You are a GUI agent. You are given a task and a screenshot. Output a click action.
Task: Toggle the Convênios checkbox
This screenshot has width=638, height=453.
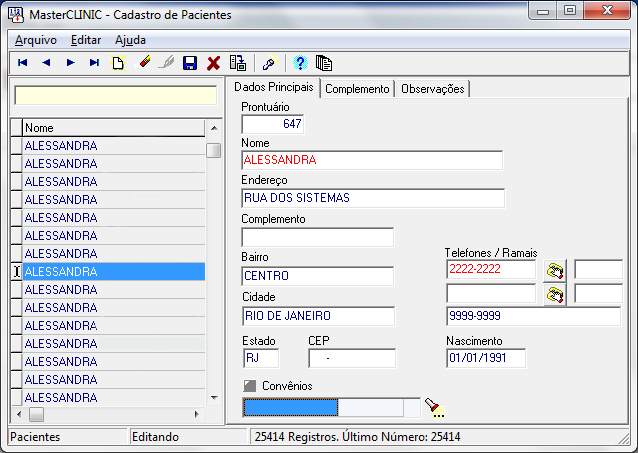coord(250,386)
